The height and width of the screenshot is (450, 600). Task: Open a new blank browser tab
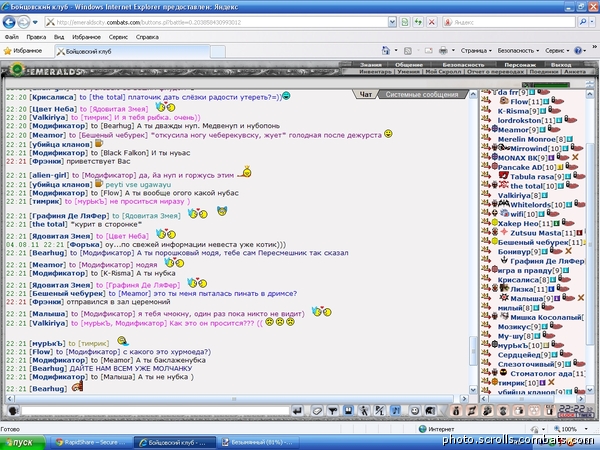pos(218,51)
